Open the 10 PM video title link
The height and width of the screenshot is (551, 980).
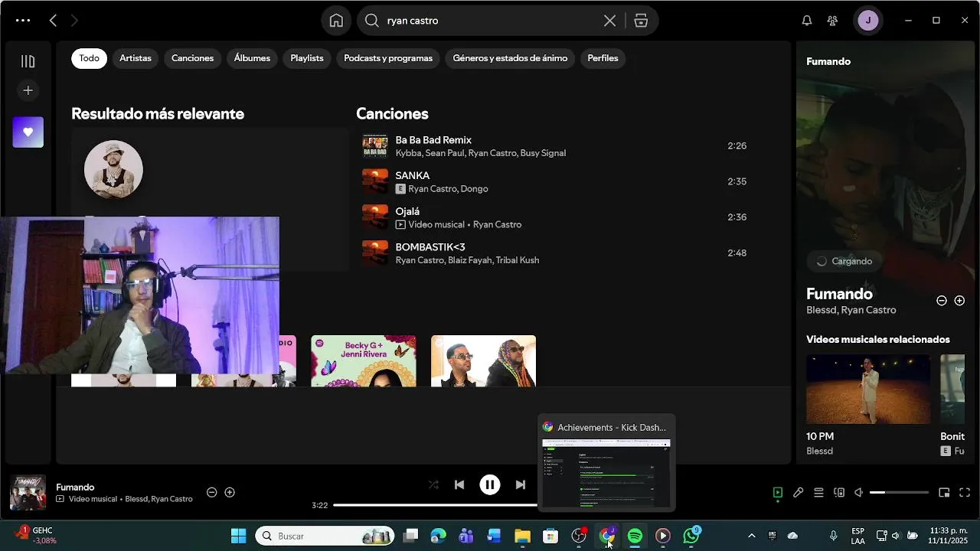(x=820, y=436)
